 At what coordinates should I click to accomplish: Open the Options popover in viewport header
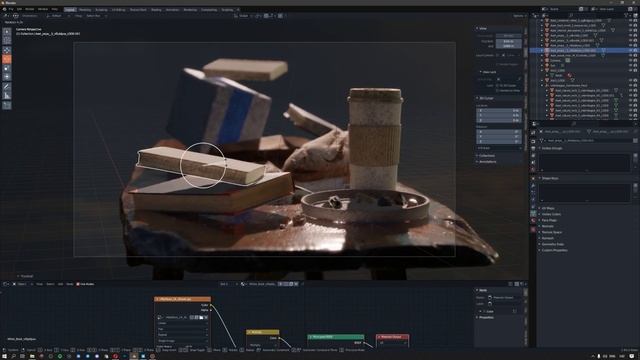(x=519, y=16)
